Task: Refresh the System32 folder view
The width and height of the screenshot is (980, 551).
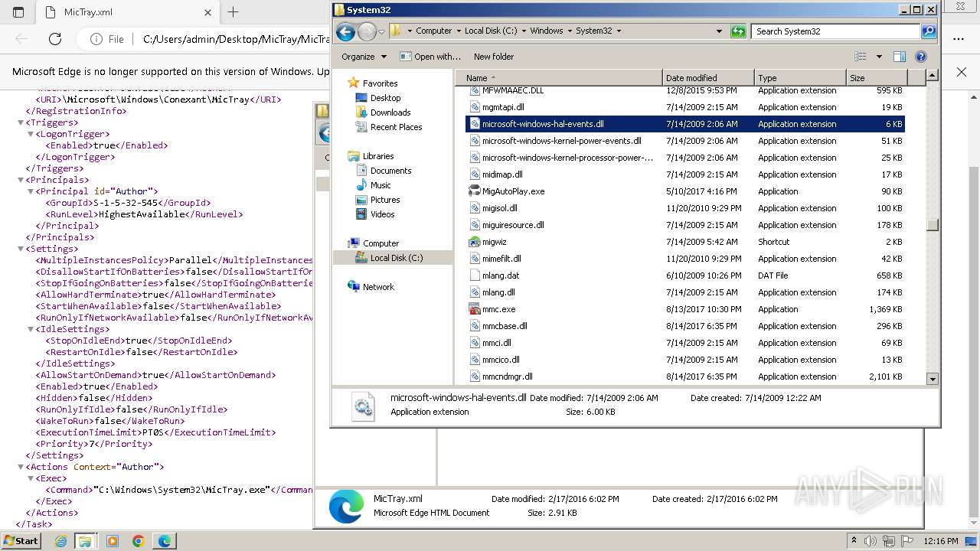Action: (738, 31)
